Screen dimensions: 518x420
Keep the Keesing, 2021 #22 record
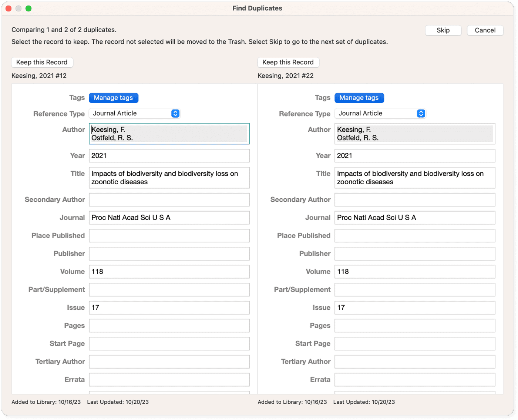click(288, 62)
